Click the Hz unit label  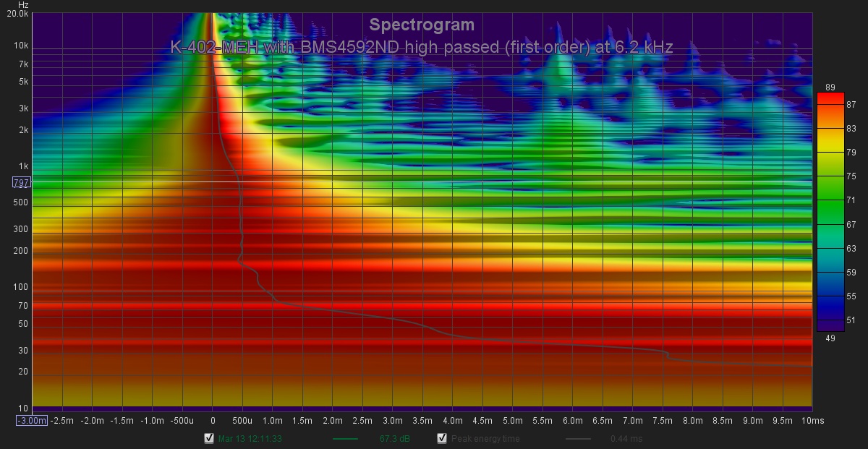tap(23, 5)
